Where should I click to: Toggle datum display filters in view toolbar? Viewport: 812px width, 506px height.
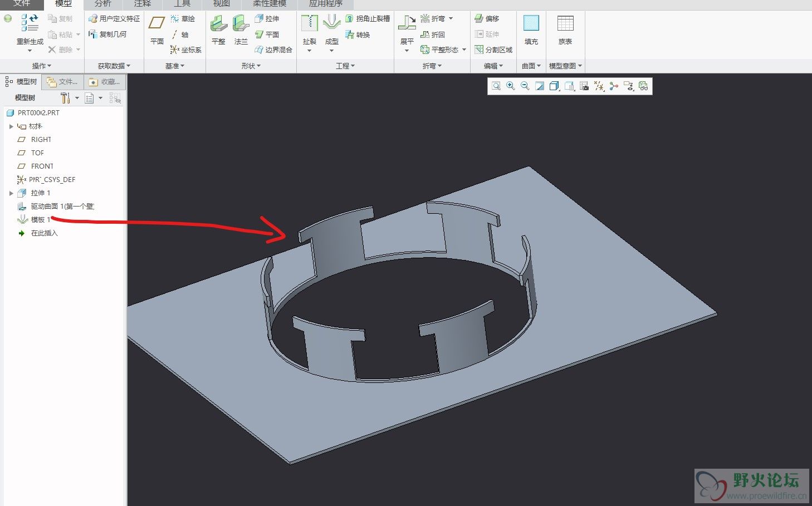point(599,86)
